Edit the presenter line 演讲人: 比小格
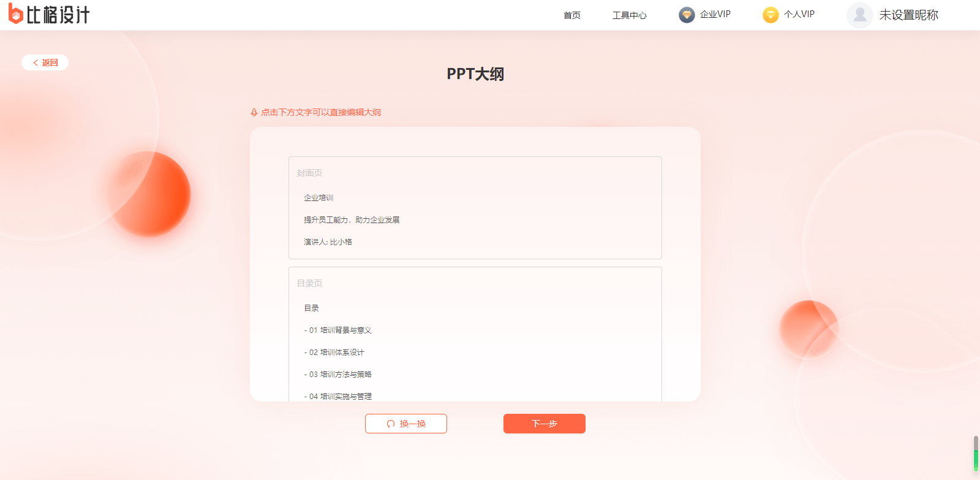Screen dimensions: 980x480 tap(328, 242)
